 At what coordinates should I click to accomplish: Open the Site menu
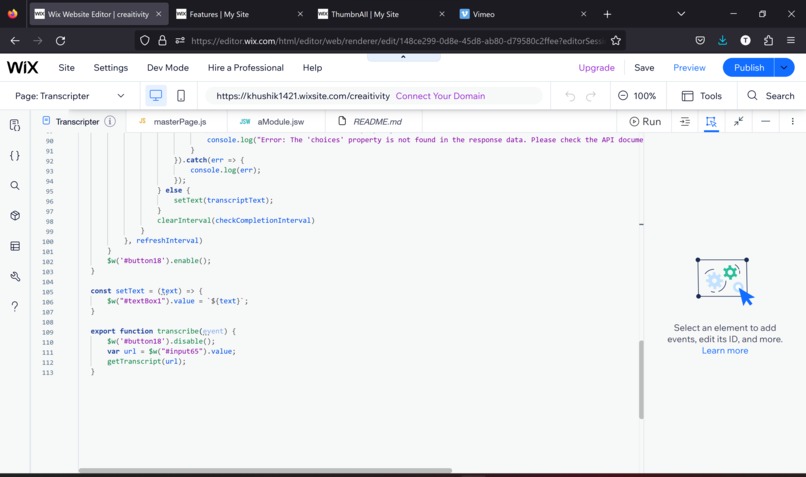pos(66,67)
